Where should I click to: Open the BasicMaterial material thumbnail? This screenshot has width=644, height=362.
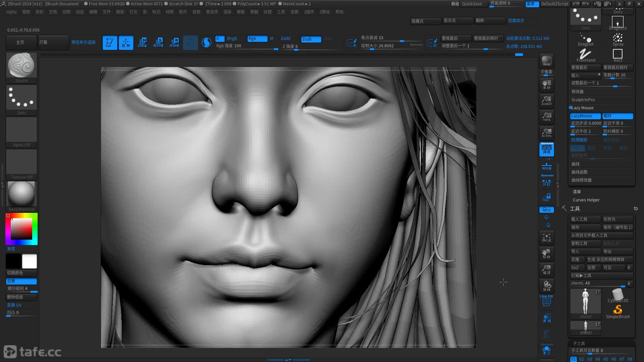pyautogui.click(x=21, y=196)
